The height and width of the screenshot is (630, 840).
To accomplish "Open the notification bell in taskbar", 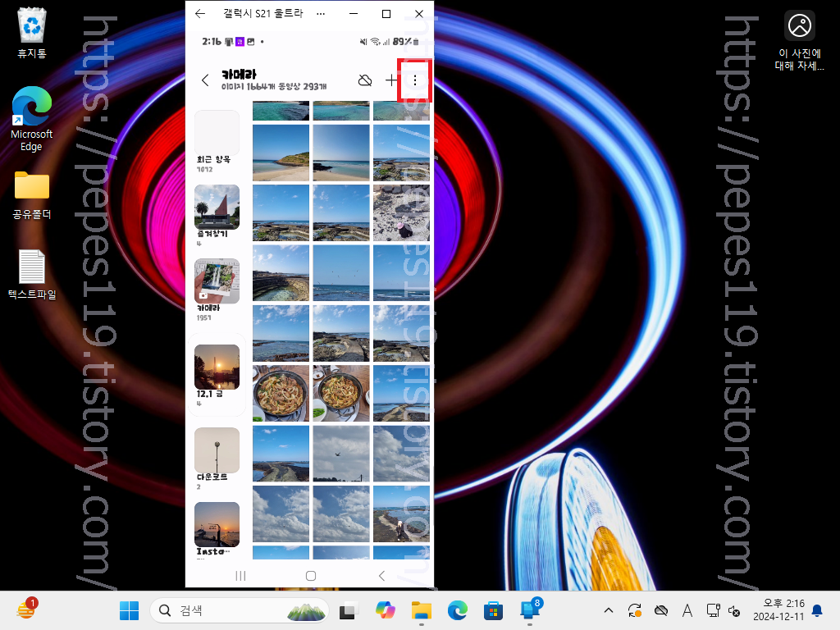I will coord(818,610).
